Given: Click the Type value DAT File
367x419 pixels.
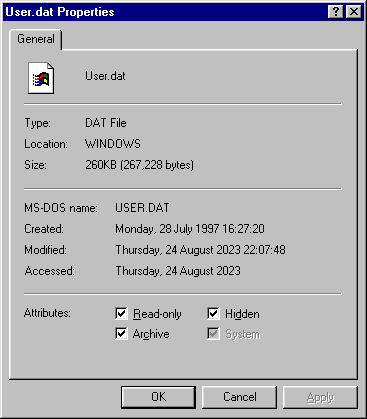Looking at the screenshot, I should tap(106, 123).
